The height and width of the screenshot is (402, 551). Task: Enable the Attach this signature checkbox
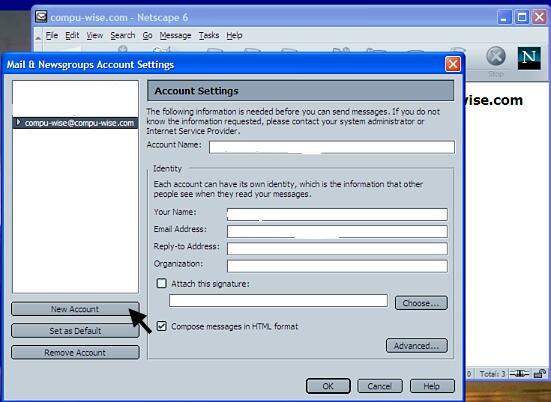[161, 283]
